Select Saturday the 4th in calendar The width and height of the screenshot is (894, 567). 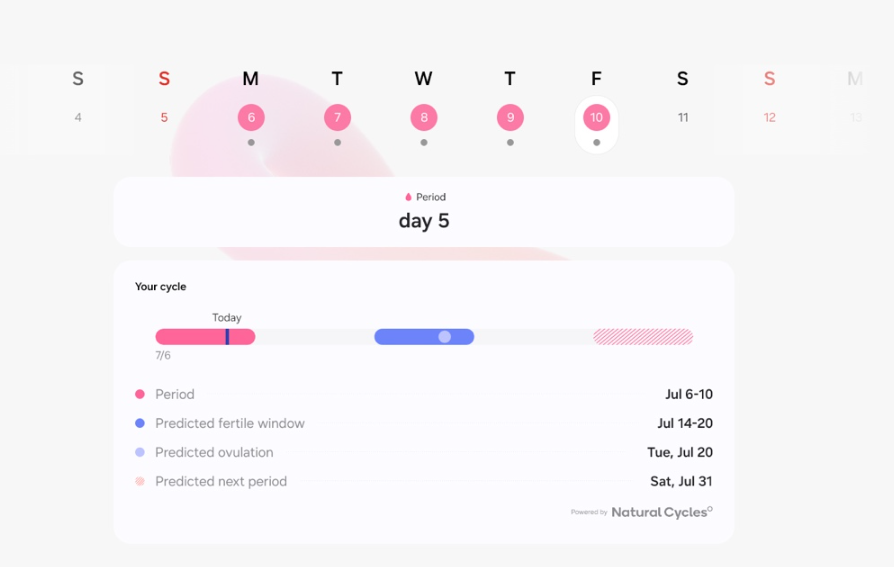pos(78,118)
